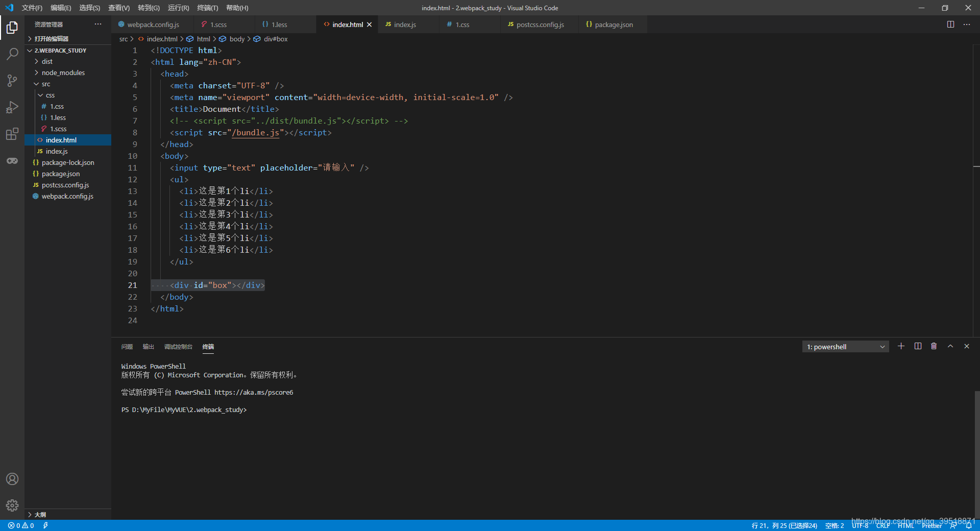Viewport: 980px width, 531px height.
Task: Click the feedback icon in status bar
Action: 953,525
